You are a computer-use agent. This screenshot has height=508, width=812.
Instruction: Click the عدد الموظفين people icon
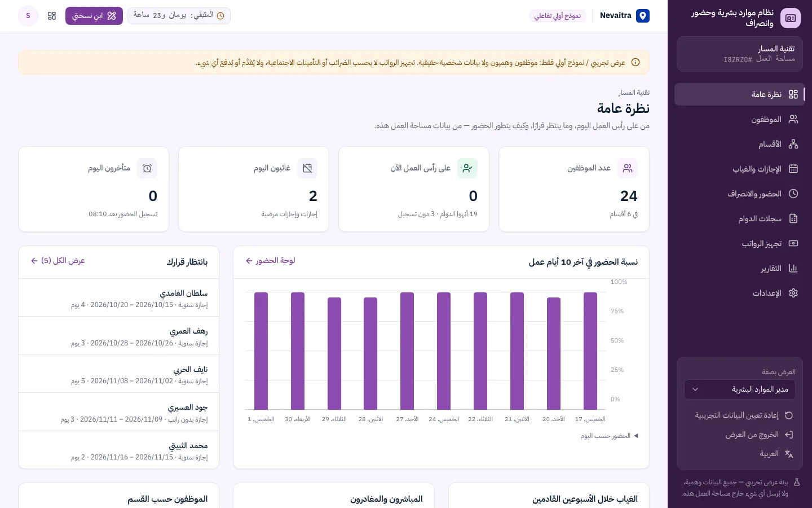point(628,168)
